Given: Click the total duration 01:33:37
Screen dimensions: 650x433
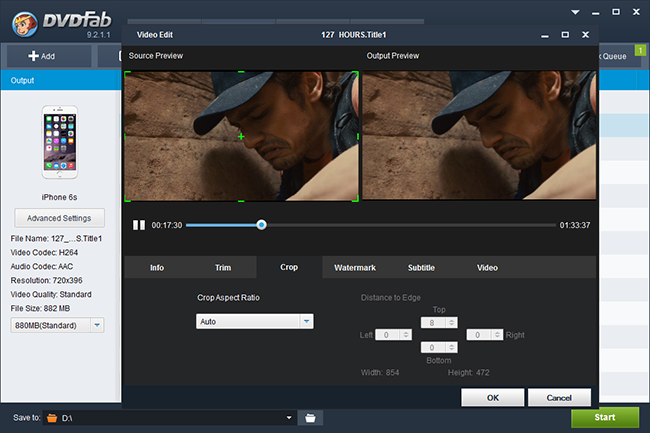Looking at the screenshot, I should pos(575,225).
